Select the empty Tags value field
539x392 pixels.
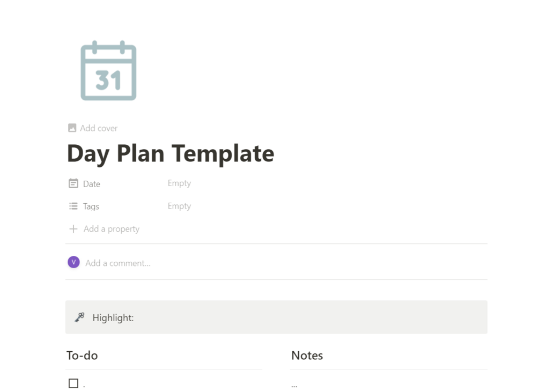179,206
